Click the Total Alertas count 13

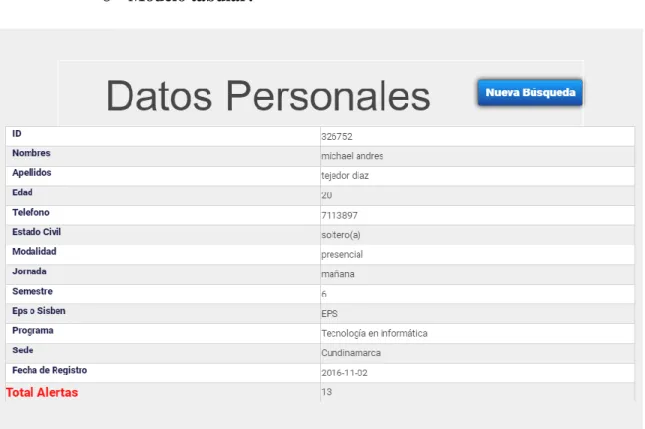tap(327, 392)
